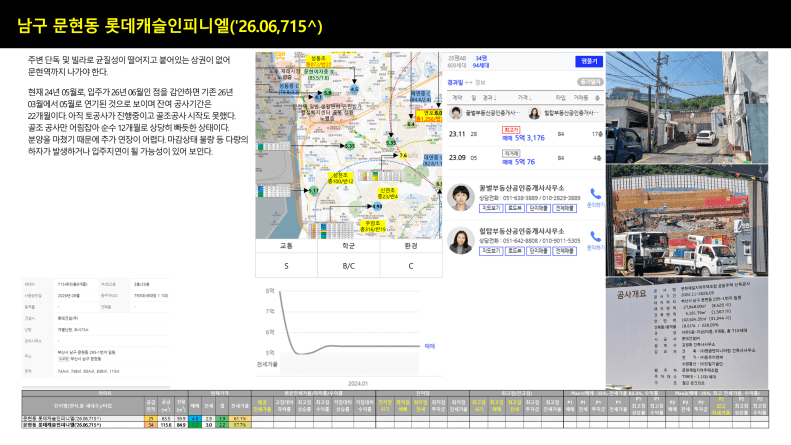Click the yellow 7.6 map marker
This screenshot has width=791, height=445.
click(403, 155)
